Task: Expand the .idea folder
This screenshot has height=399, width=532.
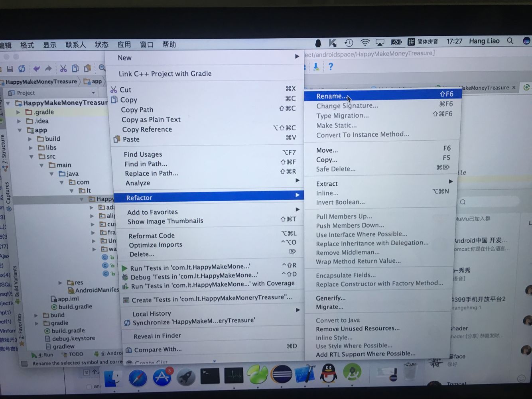Action: (18, 121)
